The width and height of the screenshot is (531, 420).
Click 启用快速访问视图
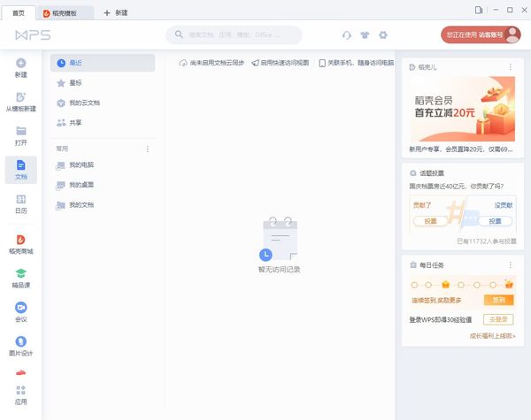281,63
